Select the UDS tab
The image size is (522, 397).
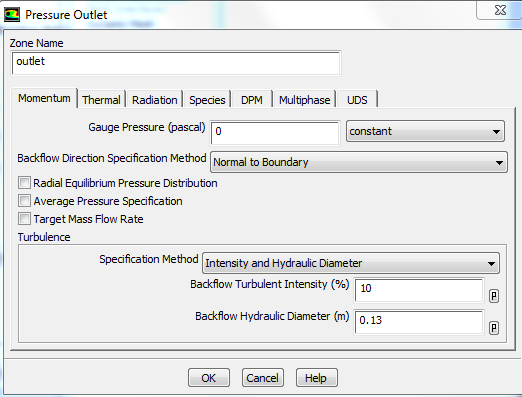(357, 100)
